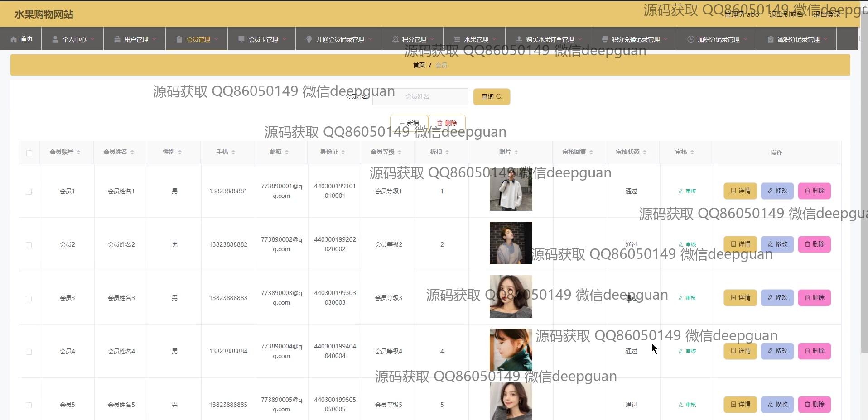Click the home icon in navigation bar
868x420 pixels.
click(14, 39)
